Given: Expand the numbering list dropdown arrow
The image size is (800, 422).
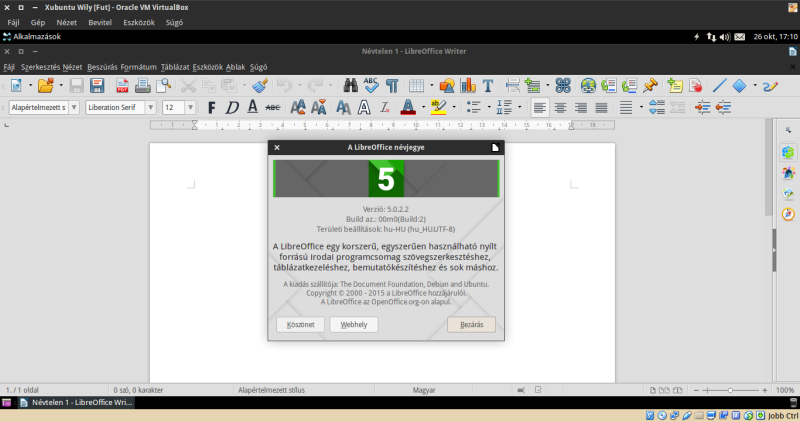Looking at the screenshot, I should [x=519, y=107].
